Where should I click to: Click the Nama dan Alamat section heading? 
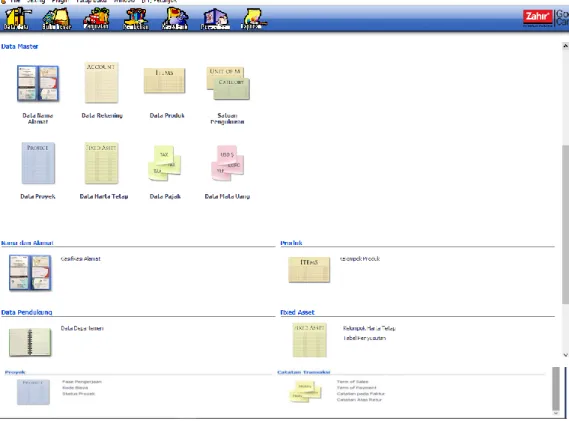point(27,243)
